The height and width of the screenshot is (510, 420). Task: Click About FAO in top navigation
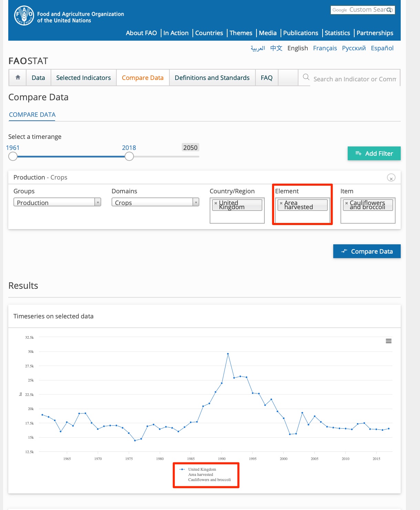(x=141, y=33)
